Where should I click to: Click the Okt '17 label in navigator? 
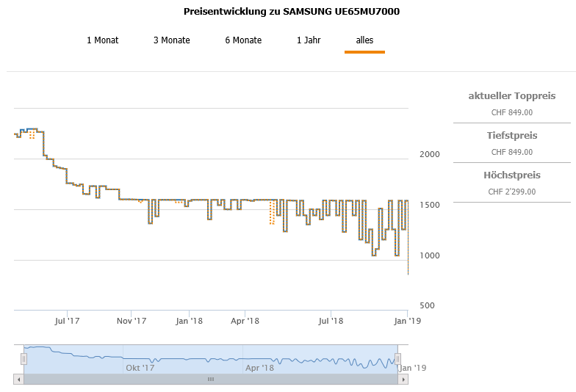[x=140, y=368]
